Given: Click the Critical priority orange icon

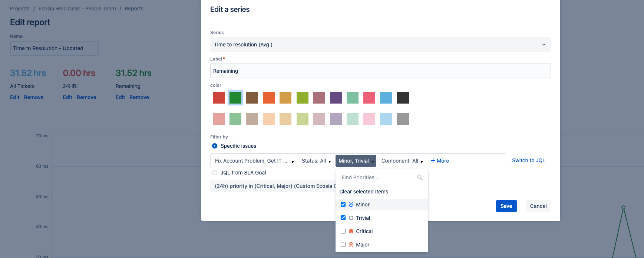Looking at the screenshot, I should (351, 231).
